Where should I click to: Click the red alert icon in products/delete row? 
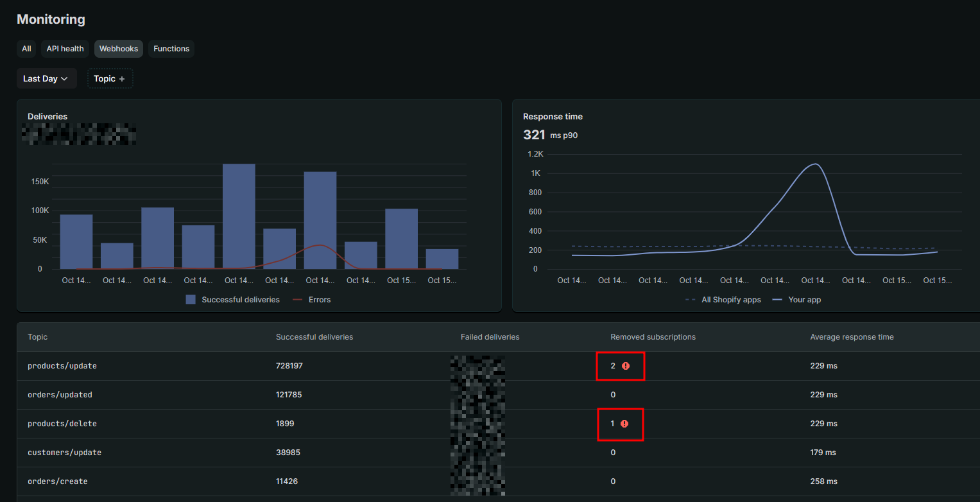pos(624,424)
